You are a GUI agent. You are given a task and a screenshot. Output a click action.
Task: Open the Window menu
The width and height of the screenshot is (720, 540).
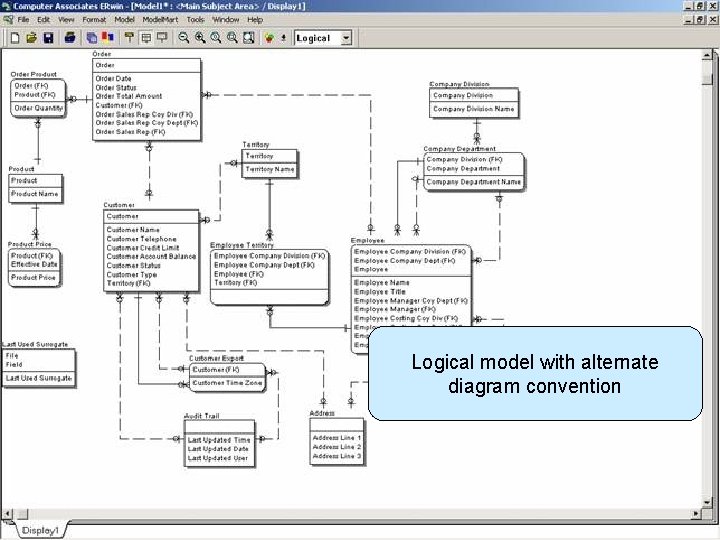[225, 20]
